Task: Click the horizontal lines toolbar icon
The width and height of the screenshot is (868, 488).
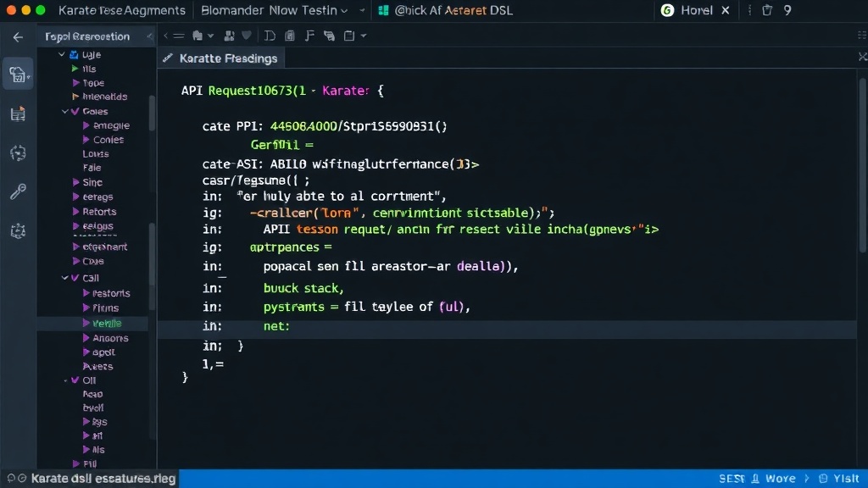Action: pos(178,36)
